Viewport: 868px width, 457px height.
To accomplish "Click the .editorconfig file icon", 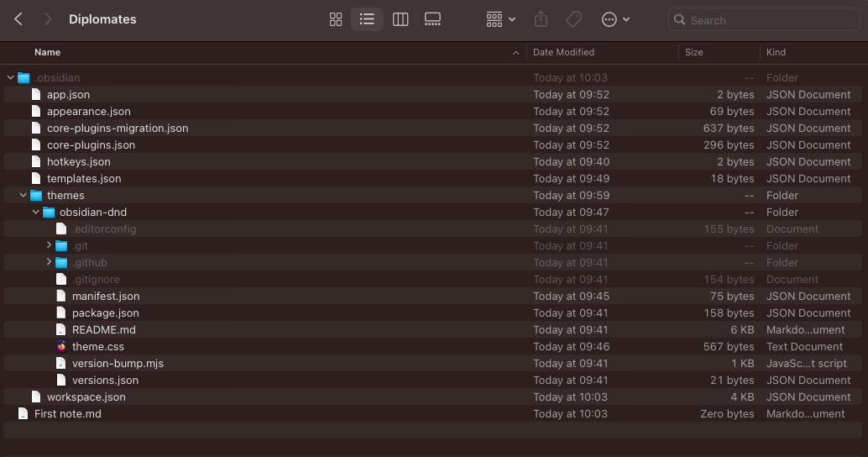I will click(61, 228).
